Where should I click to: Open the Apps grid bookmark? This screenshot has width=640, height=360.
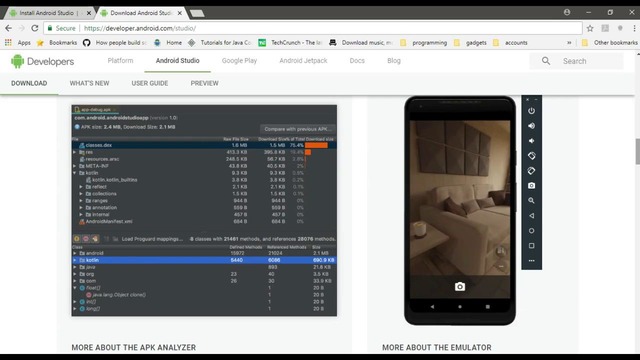tap(18, 42)
